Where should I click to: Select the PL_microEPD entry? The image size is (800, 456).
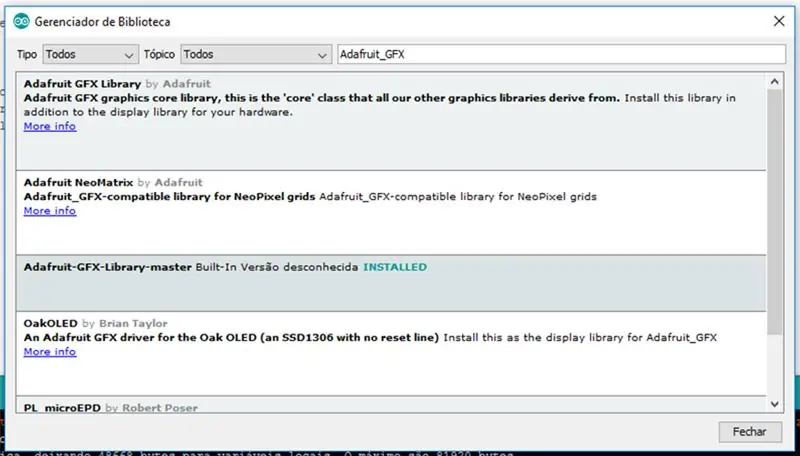point(391,406)
